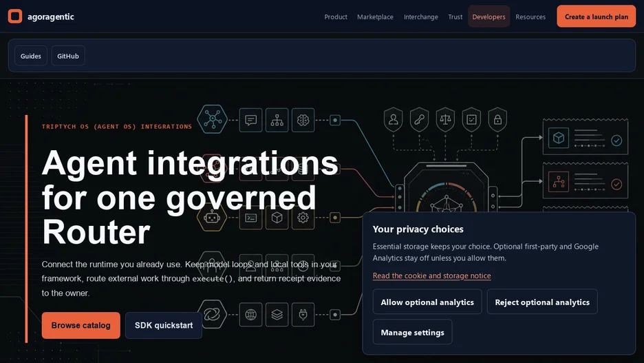Viewport: 644px width, 363px height.
Task: Click the 'TRIPTYCH OS (AGENT OS) INTEGRATIONS' label
Action: (117, 127)
